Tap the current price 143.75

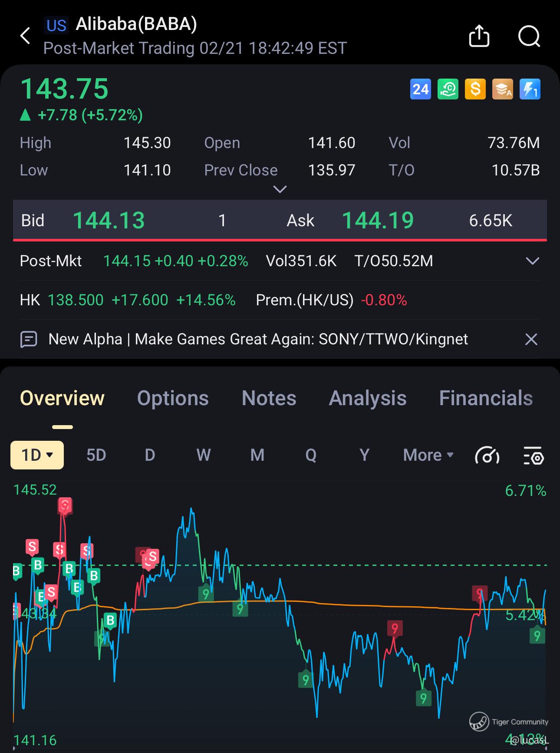tap(64, 89)
